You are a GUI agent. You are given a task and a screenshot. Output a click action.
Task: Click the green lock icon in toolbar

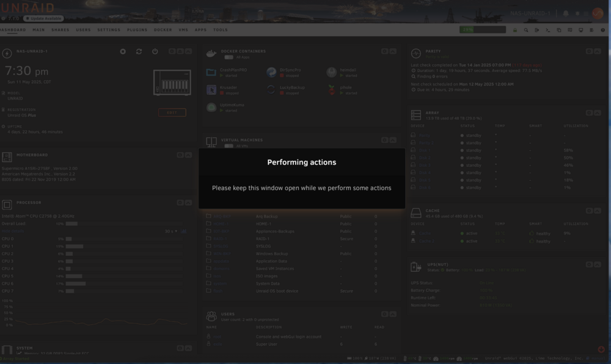tap(514, 30)
